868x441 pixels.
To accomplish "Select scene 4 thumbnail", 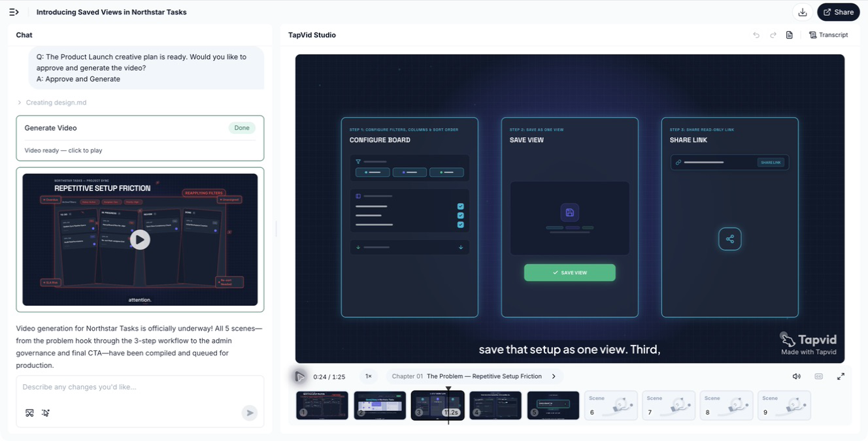I will coord(495,405).
